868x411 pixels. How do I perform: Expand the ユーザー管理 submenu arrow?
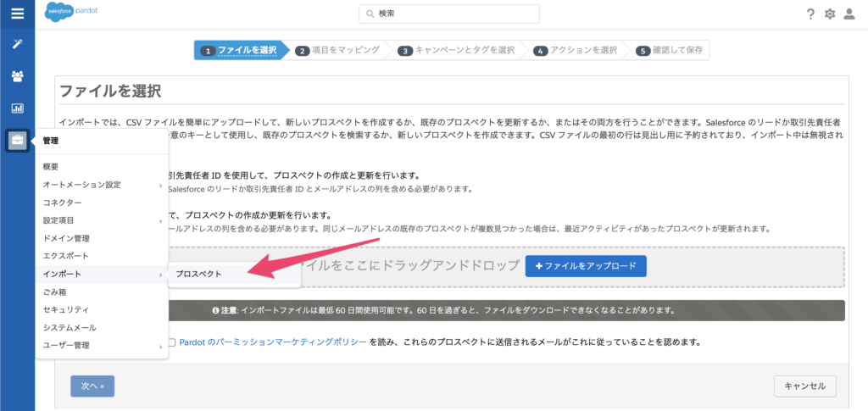(x=160, y=347)
